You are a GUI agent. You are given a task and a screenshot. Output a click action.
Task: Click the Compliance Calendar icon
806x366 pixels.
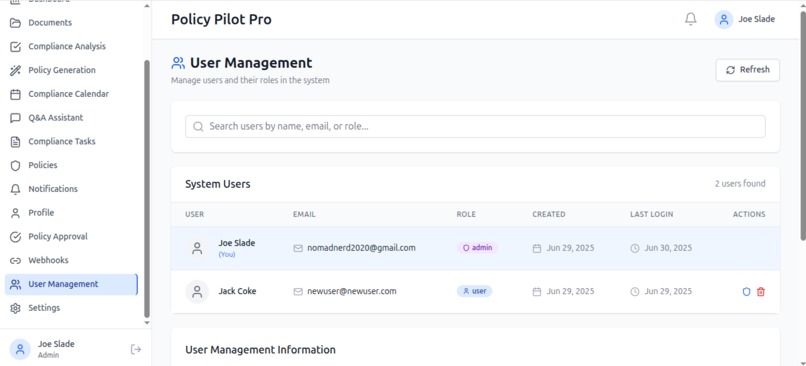15,94
